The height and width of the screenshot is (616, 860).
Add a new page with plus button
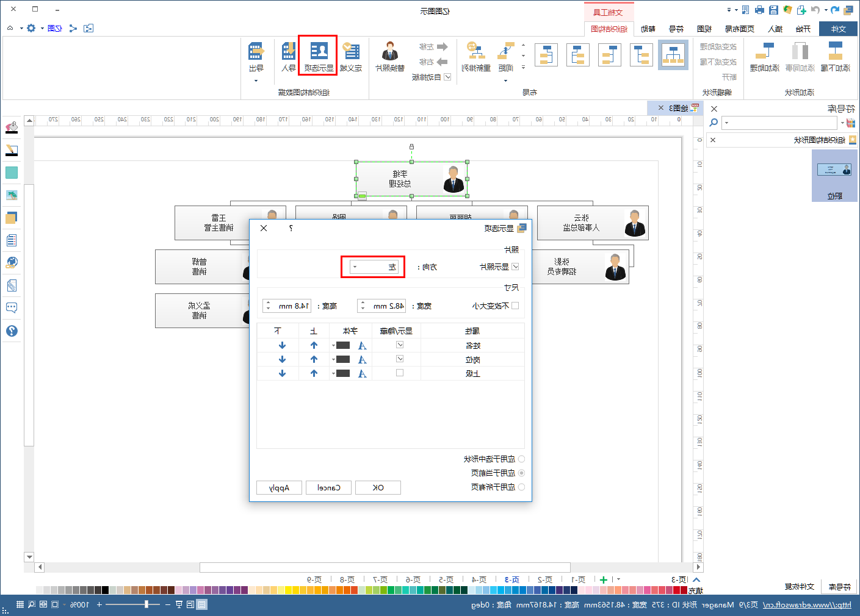pos(604,579)
